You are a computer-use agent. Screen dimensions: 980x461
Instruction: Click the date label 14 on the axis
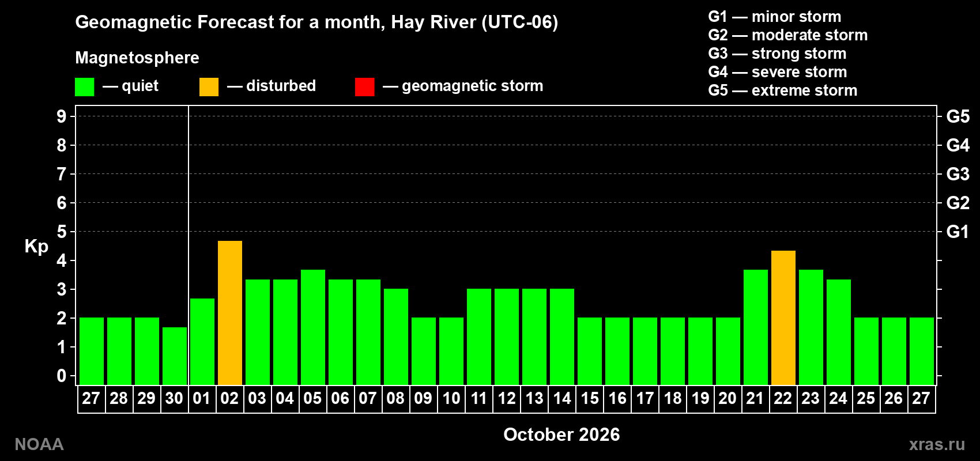pyautogui.click(x=562, y=398)
